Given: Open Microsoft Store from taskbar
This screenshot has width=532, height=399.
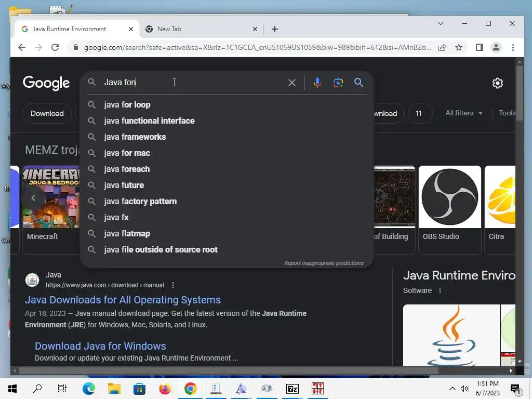Looking at the screenshot, I should pyautogui.click(x=139, y=389).
